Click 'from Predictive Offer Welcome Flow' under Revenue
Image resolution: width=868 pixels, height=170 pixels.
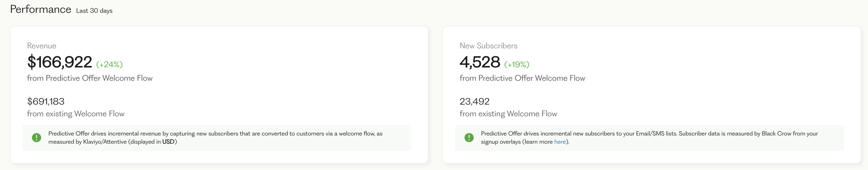[x=90, y=78]
